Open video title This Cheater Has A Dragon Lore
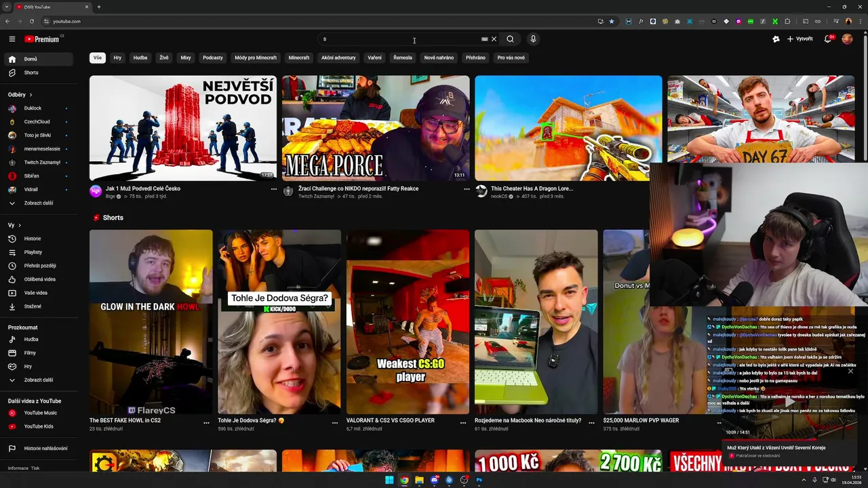 click(x=532, y=188)
